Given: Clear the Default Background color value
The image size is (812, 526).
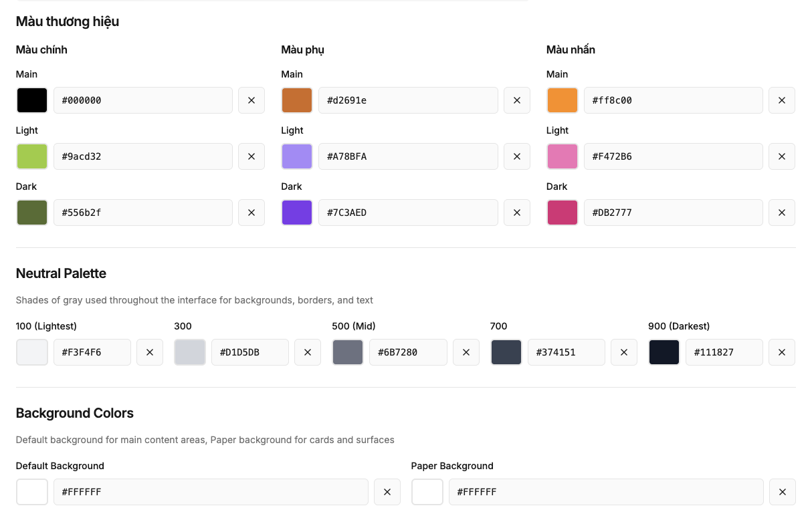Looking at the screenshot, I should [387, 492].
